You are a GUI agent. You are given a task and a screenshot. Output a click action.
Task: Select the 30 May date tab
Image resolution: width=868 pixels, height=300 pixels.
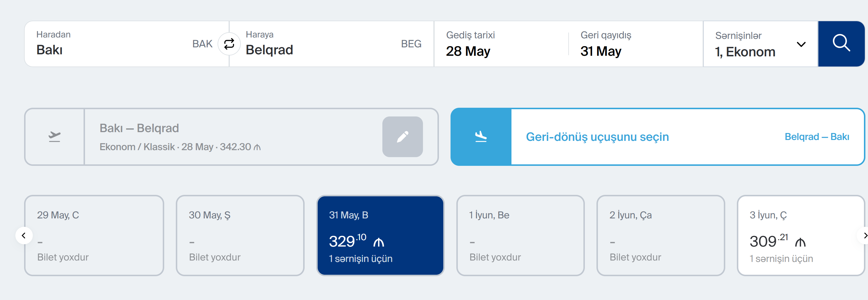point(240,236)
